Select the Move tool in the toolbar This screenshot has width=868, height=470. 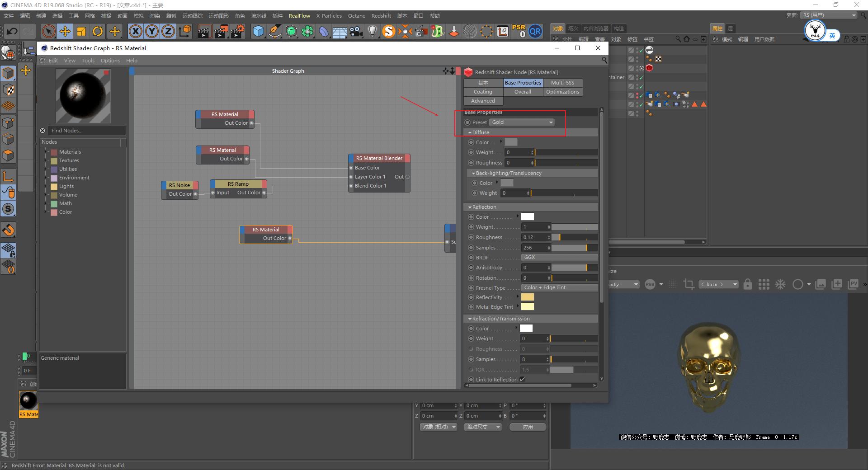(65, 31)
